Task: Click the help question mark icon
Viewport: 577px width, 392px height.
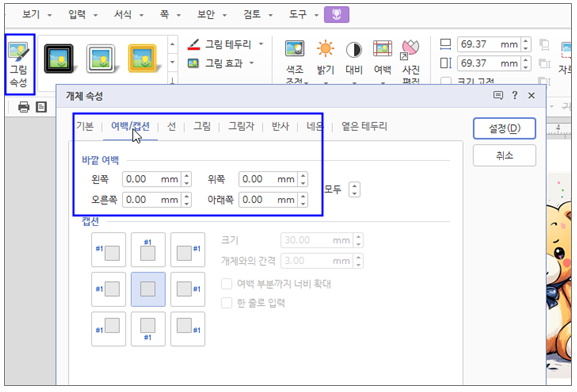Action: pos(515,95)
